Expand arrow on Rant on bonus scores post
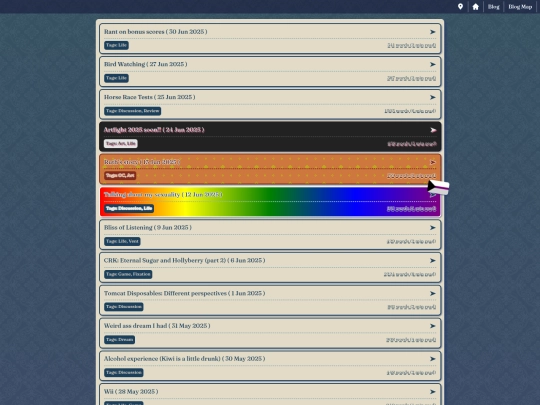The image size is (540, 405). [x=433, y=32]
